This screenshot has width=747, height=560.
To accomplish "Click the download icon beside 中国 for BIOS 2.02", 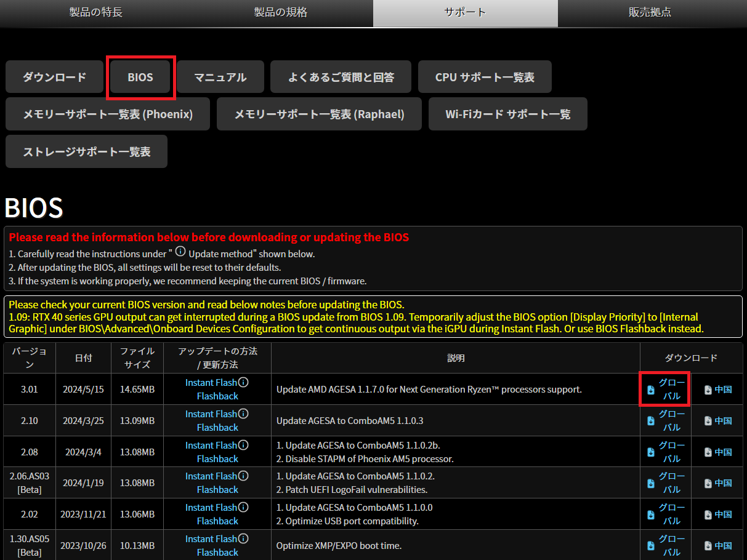I will 708,514.
